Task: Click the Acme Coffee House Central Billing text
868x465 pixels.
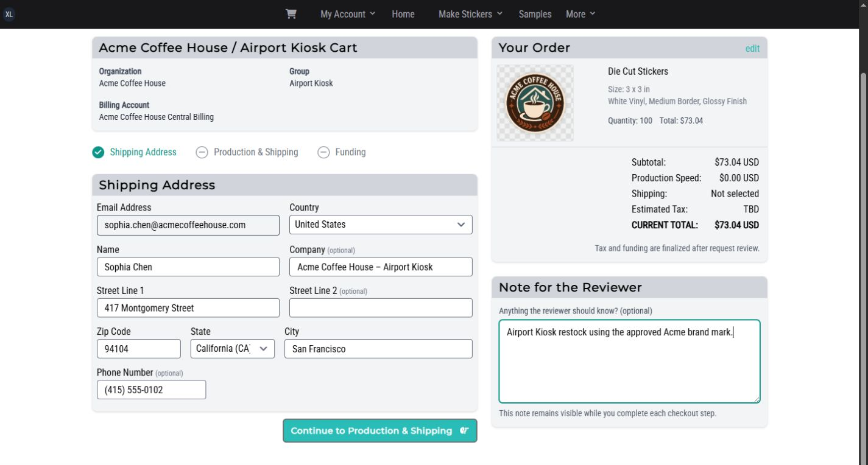Action: click(x=157, y=117)
